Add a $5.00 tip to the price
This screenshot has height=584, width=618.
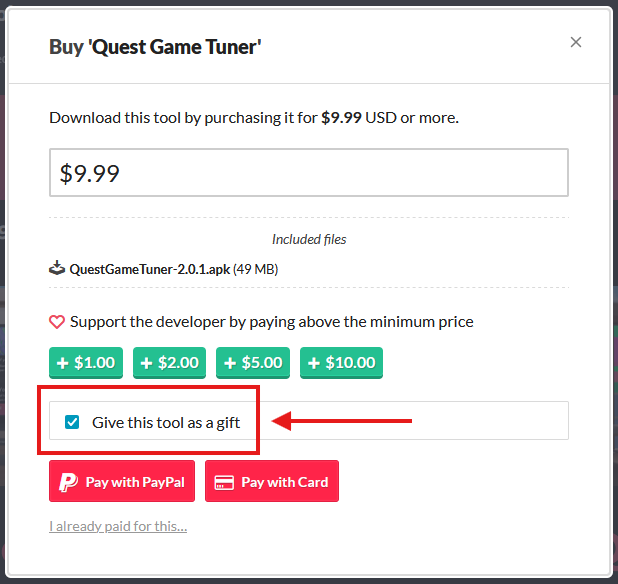click(x=253, y=363)
